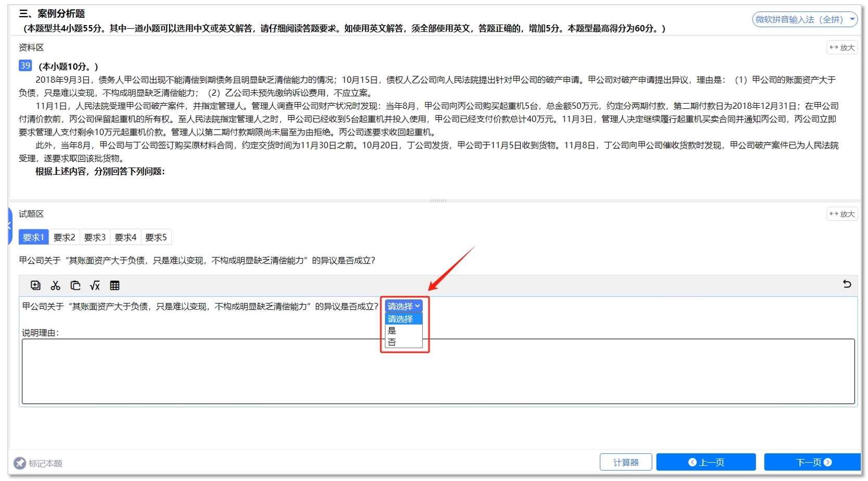Open the 要求5 tab

[x=156, y=237]
